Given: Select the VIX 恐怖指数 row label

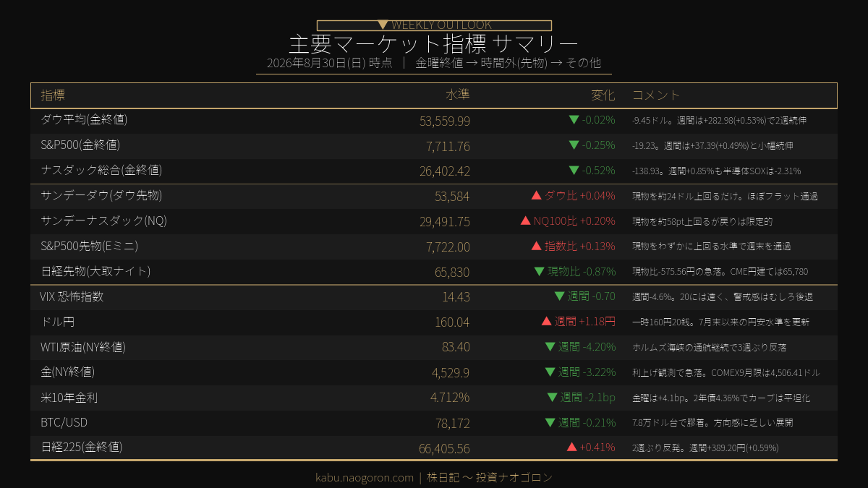Looking at the screenshot, I should [72, 296].
